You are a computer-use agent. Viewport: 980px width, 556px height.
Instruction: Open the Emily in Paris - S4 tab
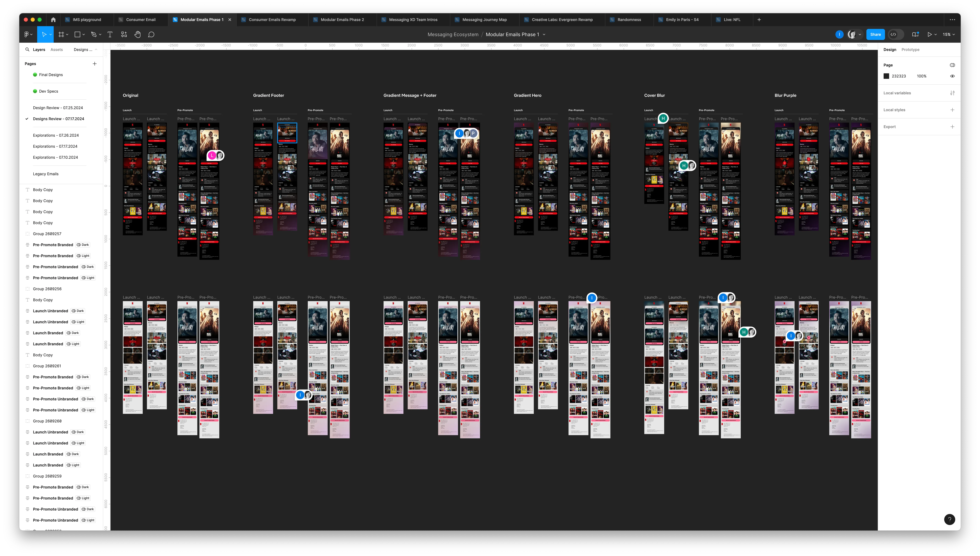click(682, 19)
